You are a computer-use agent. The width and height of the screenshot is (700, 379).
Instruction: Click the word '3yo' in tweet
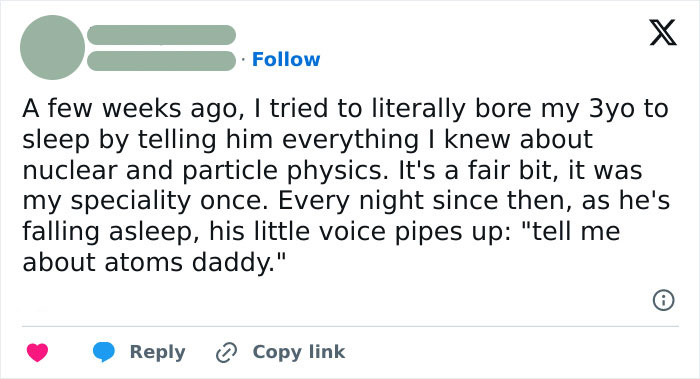611,110
